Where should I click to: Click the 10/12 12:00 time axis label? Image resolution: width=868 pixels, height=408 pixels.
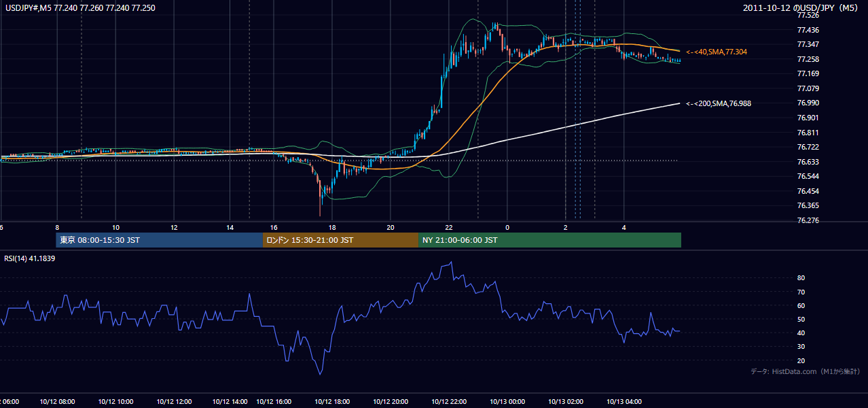point(175,402)
